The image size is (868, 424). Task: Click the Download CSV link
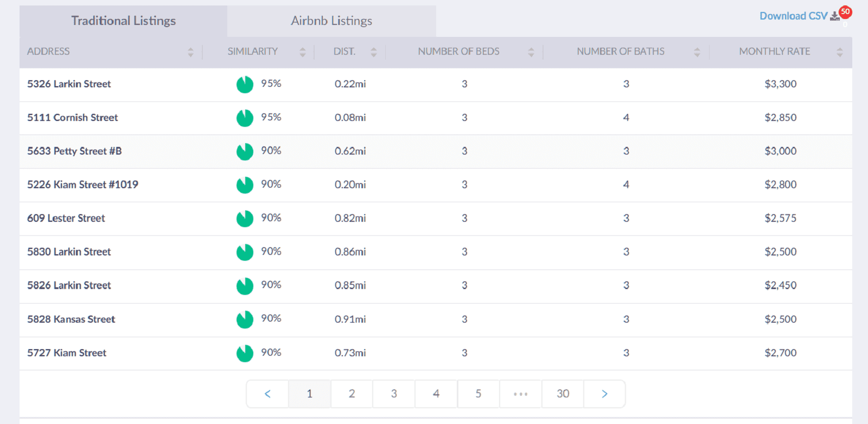(793, 16)
